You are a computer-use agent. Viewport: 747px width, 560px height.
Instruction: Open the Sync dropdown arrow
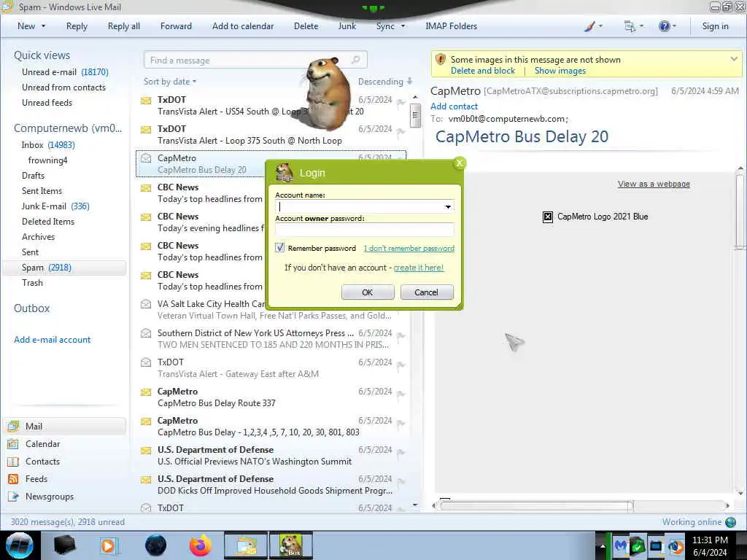point(403,26)
